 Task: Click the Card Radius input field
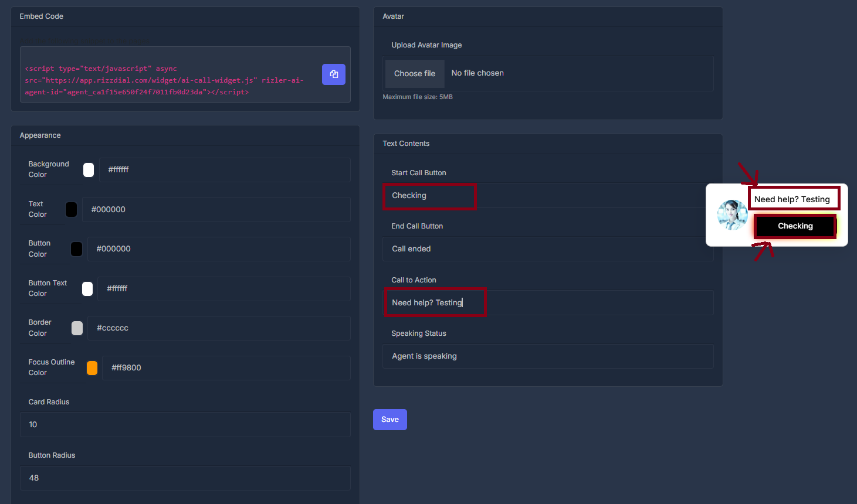coord(185,425)
